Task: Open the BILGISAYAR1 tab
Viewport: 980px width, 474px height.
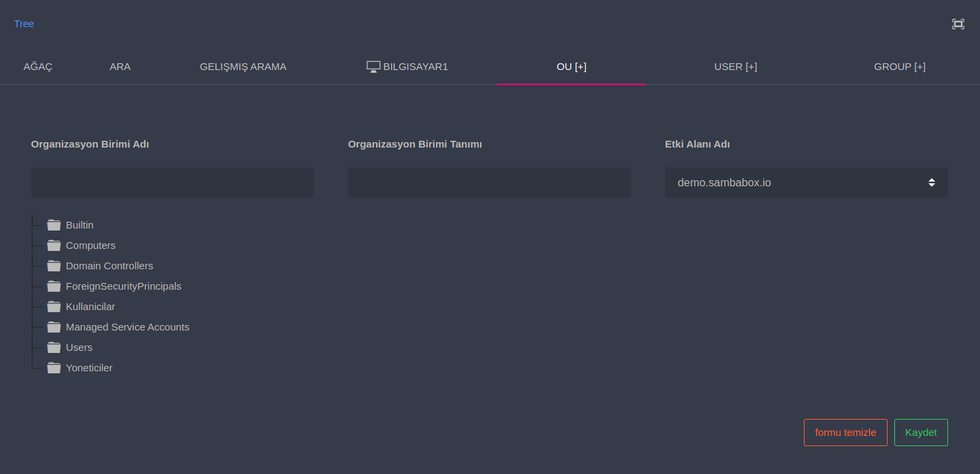Action: (x=407, y=67)
